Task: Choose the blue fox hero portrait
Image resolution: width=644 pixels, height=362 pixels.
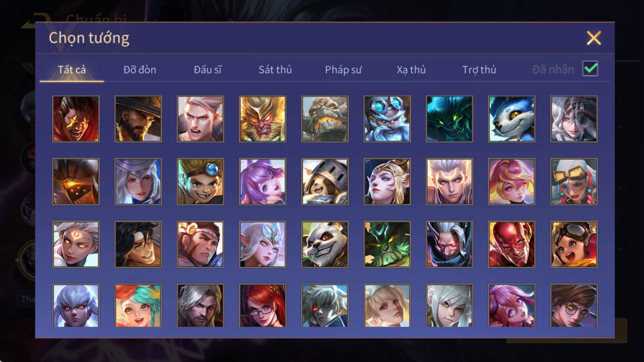Action: [512, 119]
